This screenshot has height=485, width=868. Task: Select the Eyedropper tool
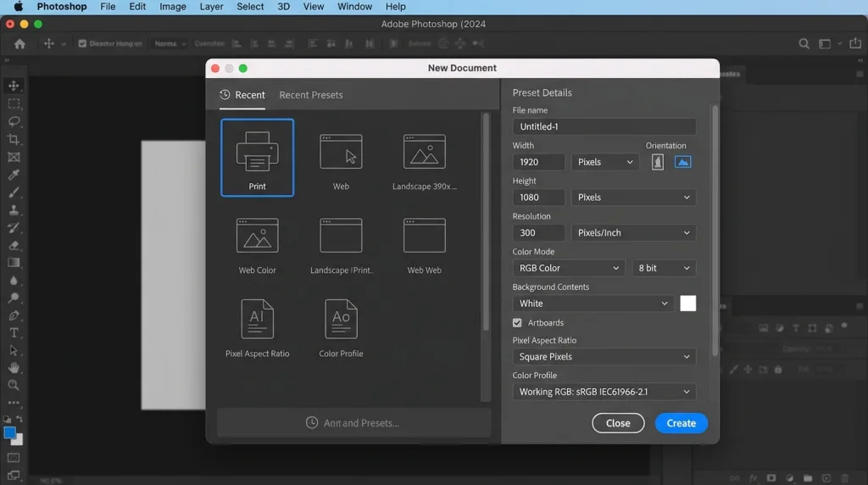[14, 175]
